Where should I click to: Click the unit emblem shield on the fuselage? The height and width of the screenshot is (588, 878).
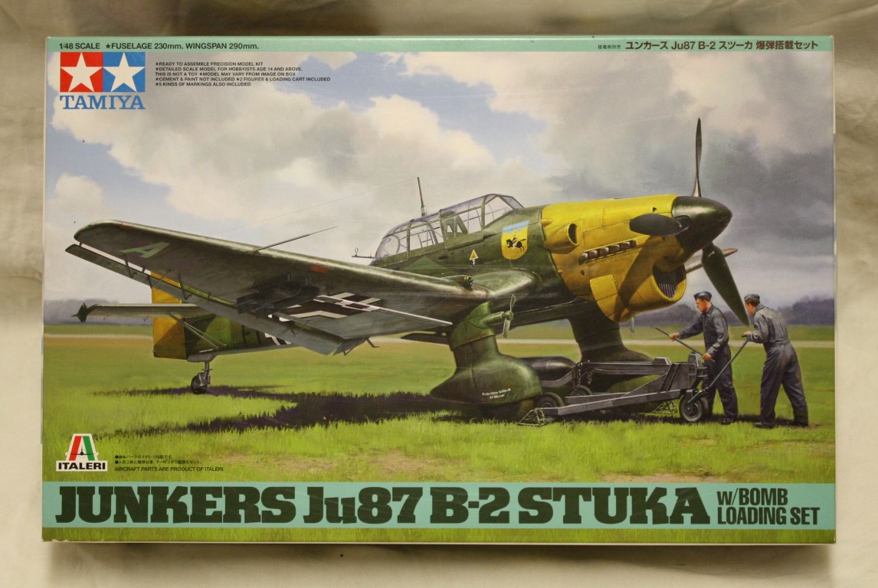(515, 240)
